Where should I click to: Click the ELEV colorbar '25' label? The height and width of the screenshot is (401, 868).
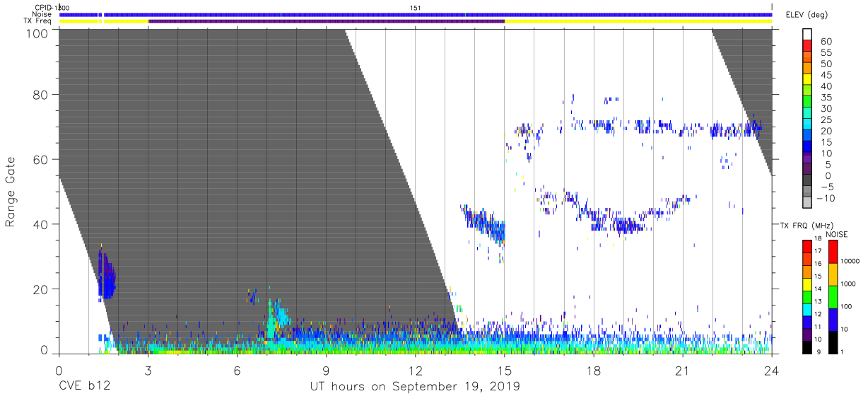point(825,120)
